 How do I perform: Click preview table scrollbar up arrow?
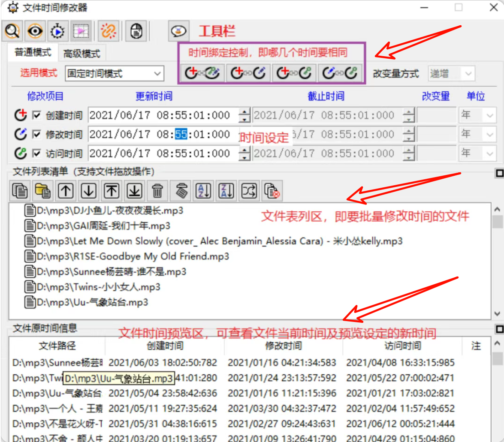point(497,343)
